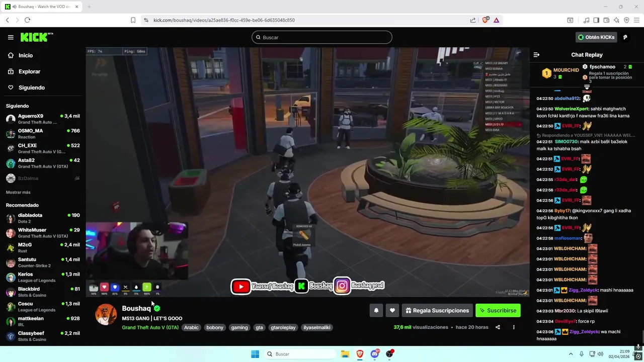
Task: Click the video player area
Action: [x=307, y=172]
